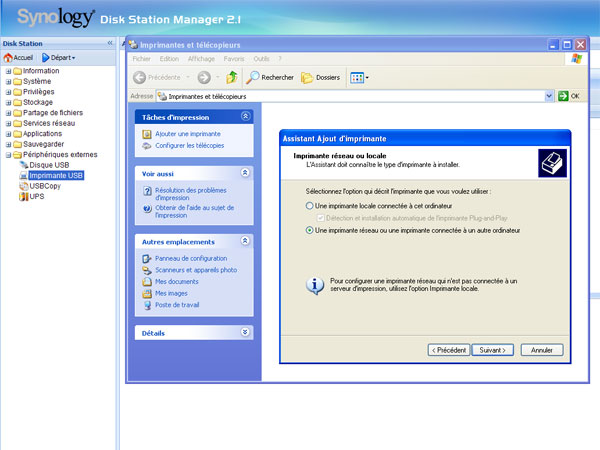Click the Annuler button
Screen dimensions: 600x450
click(542, 350)
